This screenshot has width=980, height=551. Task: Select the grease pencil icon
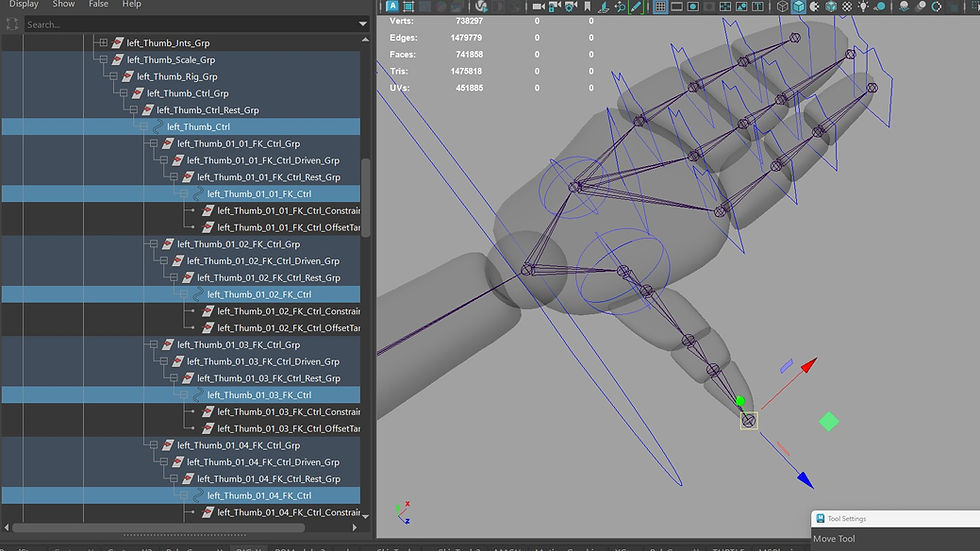tap(636, 6)
